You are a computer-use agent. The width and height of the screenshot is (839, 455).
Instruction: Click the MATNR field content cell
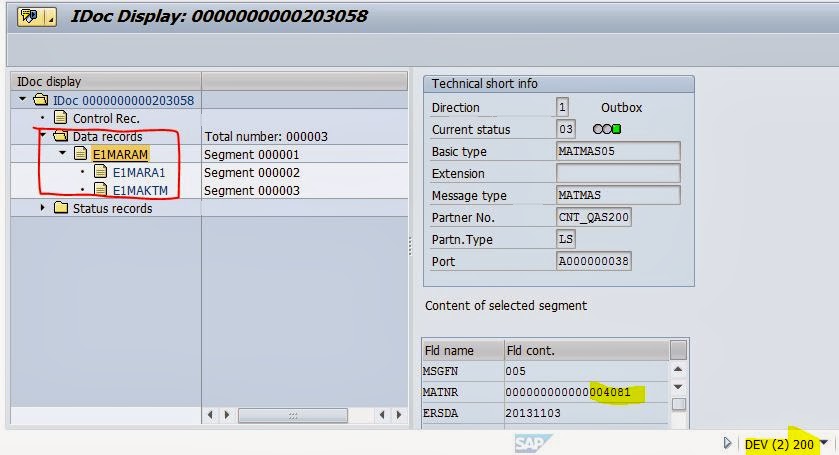click(584, 392)
